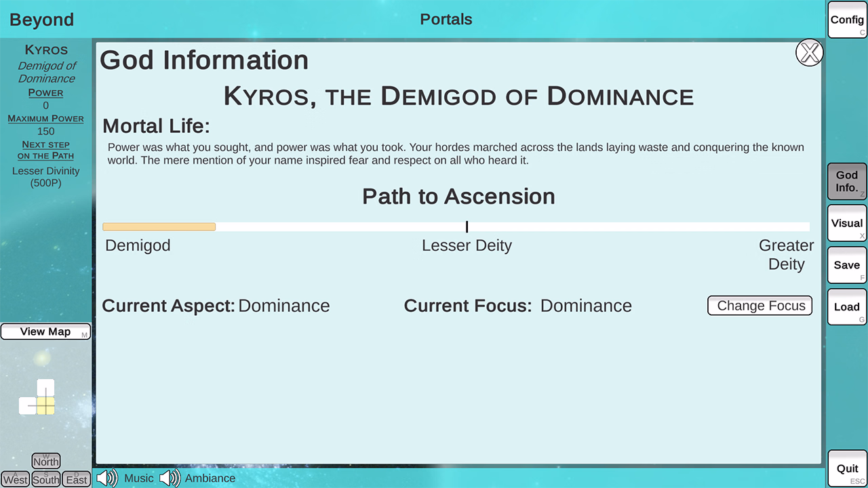Click the Change Focus button
Screen dimensions: 868x488
tap(760, 306)
